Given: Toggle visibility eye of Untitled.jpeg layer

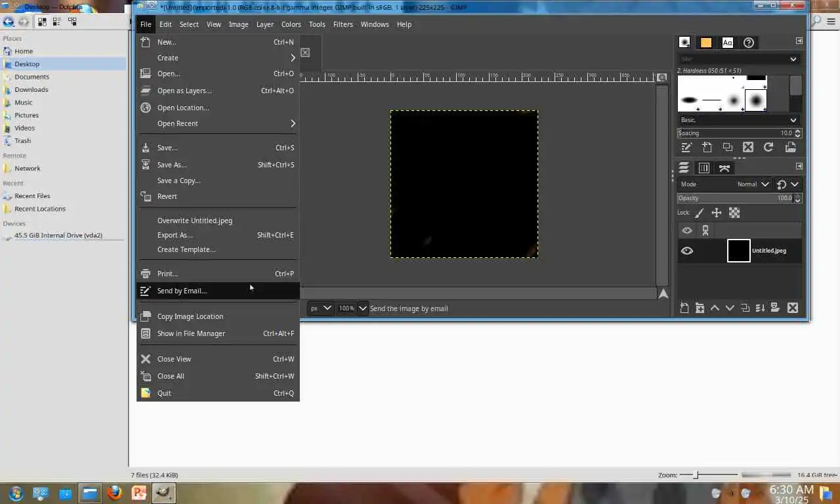Looking at the screenshot, I should 687,251.
